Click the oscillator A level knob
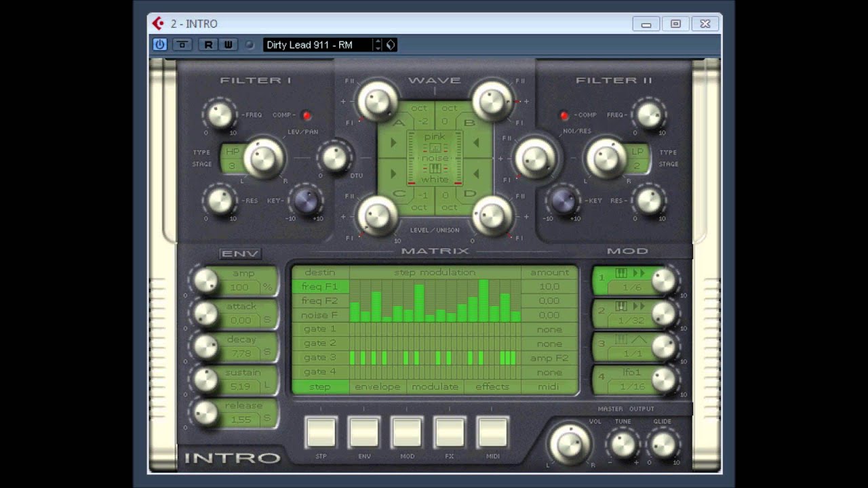This screenshot has width=868, height=488. (x=378, y=100)
